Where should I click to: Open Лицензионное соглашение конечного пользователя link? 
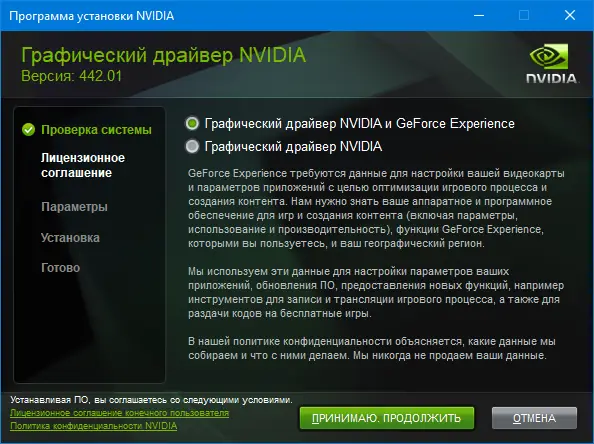119,413
